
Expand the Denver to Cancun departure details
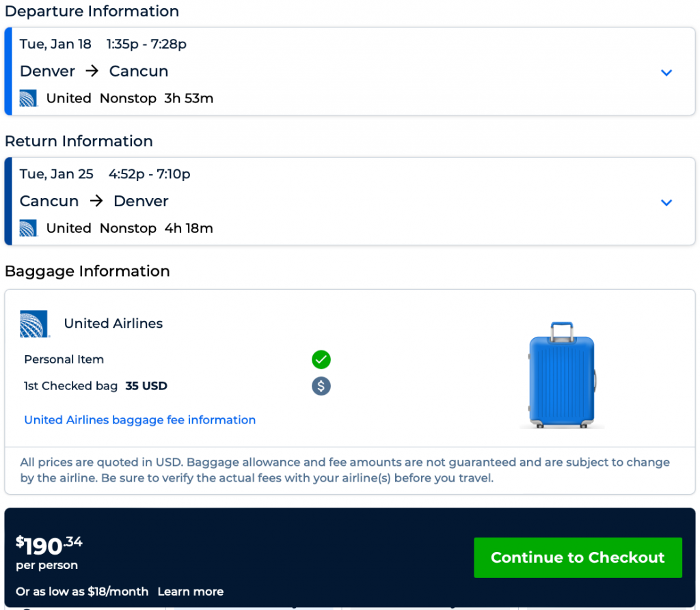click(667, 72)
